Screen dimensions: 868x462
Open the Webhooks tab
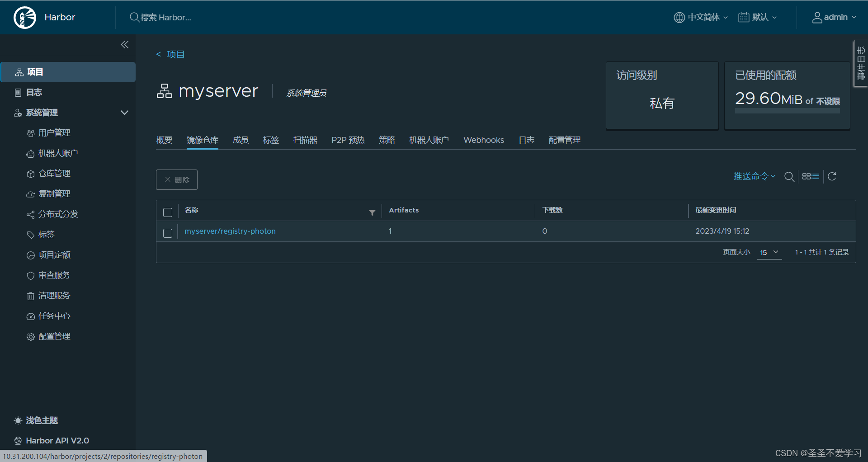point(484,140)
